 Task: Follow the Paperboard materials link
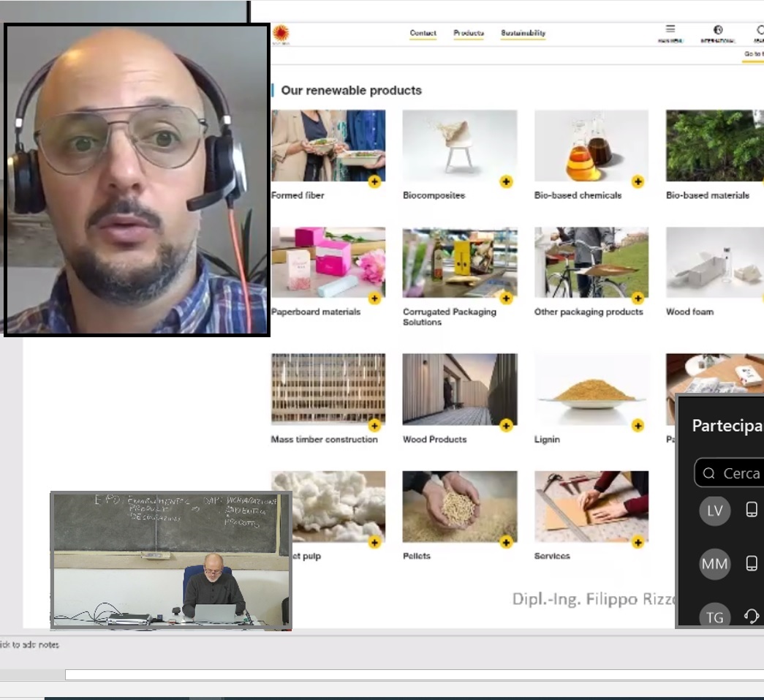coord(316,312)
